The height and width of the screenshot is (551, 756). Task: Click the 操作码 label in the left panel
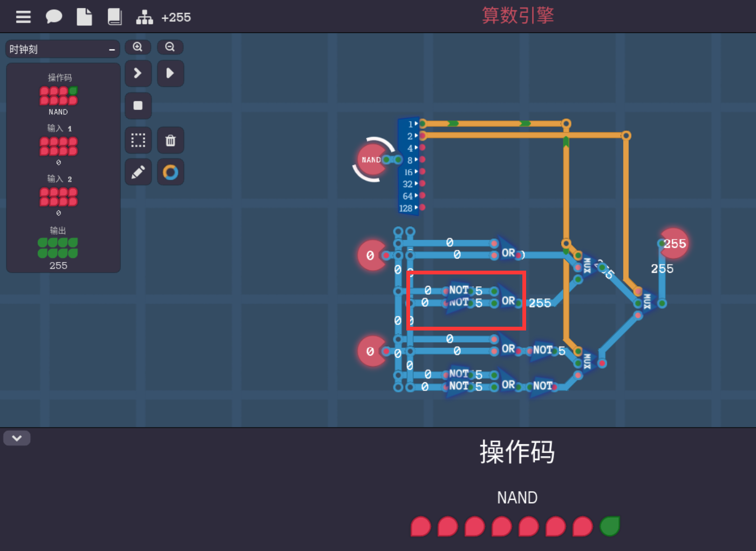pos(59,78)
